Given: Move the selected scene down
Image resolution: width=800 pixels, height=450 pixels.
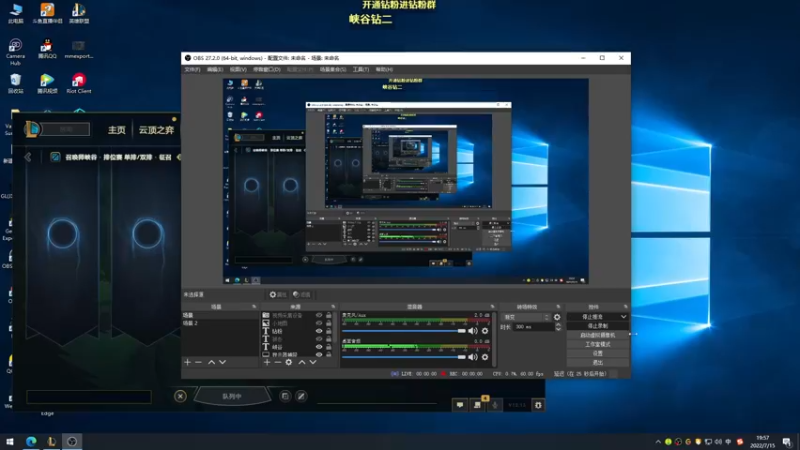Looking at the screenshot, I should pyautogui.click(x=222, y=362).
